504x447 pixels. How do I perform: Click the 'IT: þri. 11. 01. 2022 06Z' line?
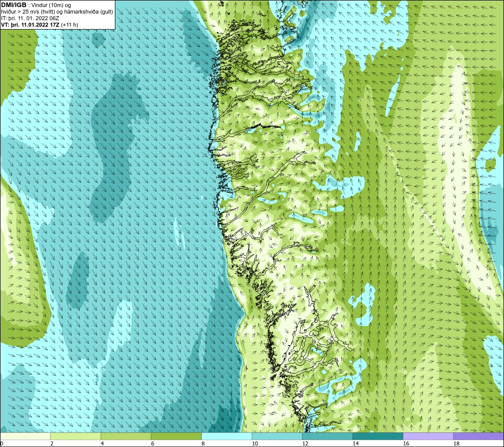tap(30, 18)
